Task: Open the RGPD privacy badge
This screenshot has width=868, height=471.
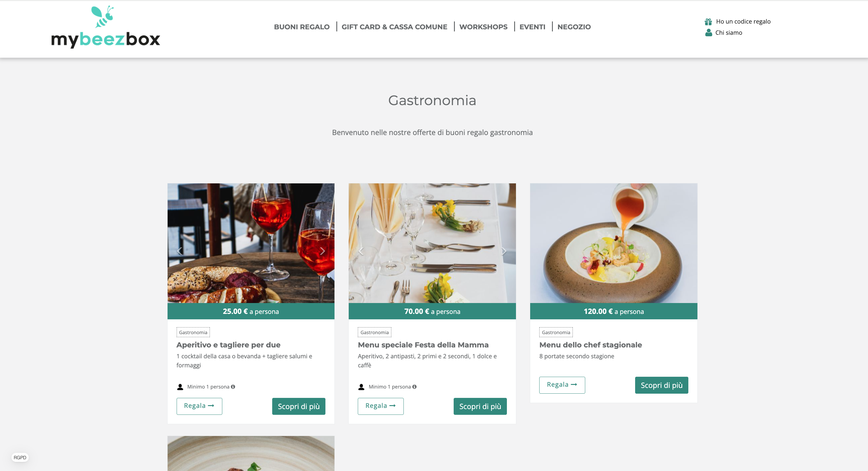Action: point(20,457)
